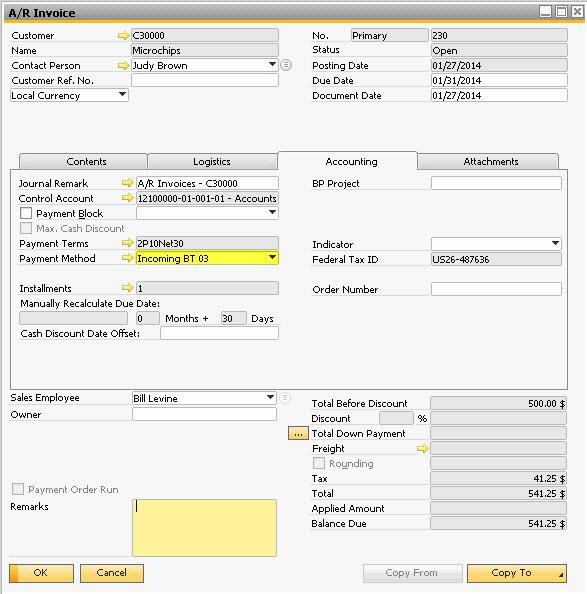Click the Owner field
The image size is (587, 594).
205,414
